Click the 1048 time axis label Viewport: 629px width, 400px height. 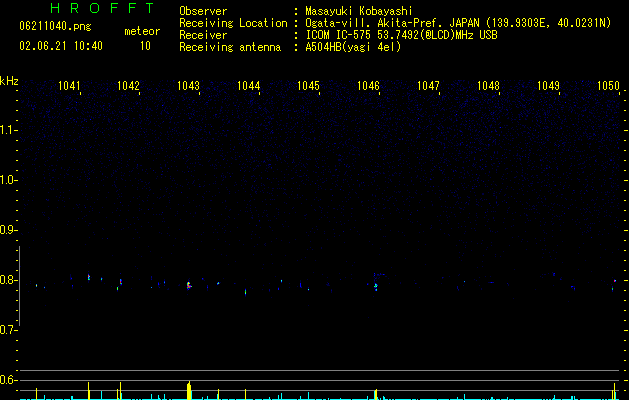pos(489,85)
